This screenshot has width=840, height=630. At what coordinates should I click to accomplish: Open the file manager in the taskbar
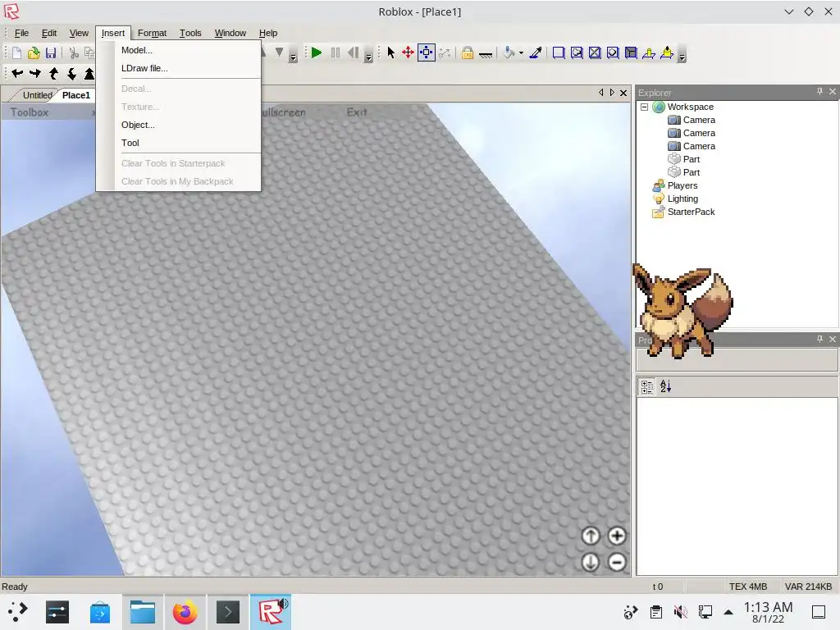tap(143, 612)
